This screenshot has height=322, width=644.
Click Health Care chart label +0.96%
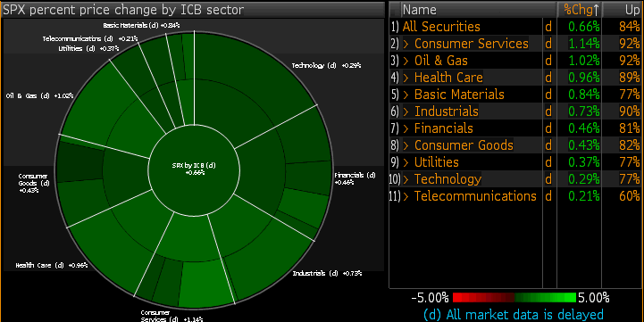(x=52, y=266)
